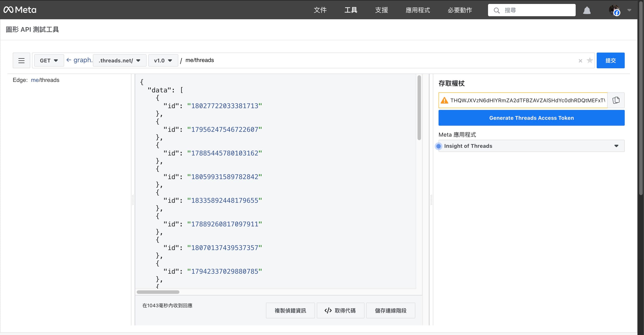Select the Insight of Threads radio indicator
This screenshot has width=644, height=335.
(439, 146)
